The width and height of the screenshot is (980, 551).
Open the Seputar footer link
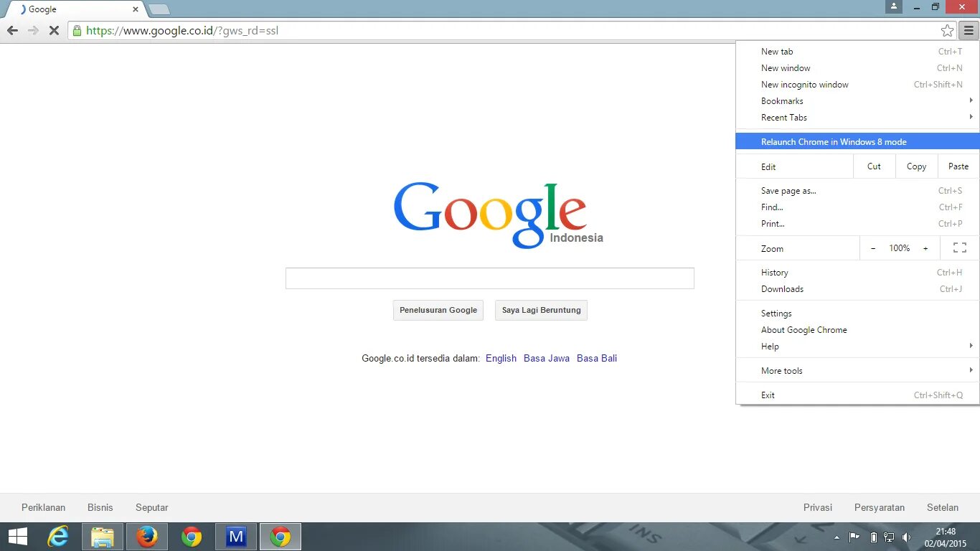coord(152,507)
